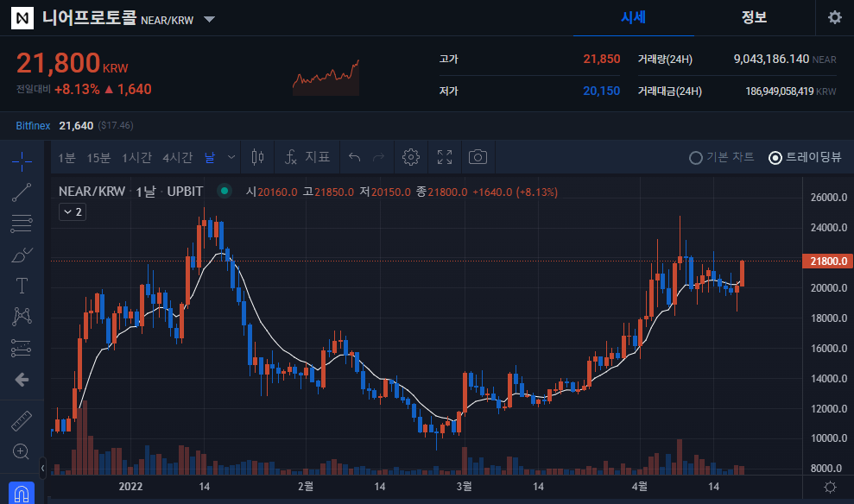Select the 1시간 timeframe
Screen dimensions: 854x504
click(x=136, y=158)
